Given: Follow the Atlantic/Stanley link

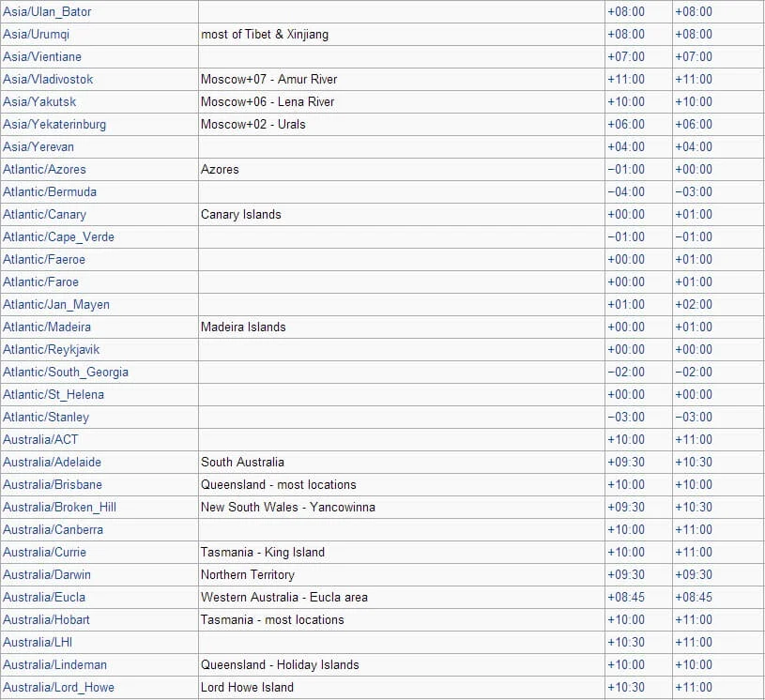Looking at the screenshot, I should pos(46,418).
